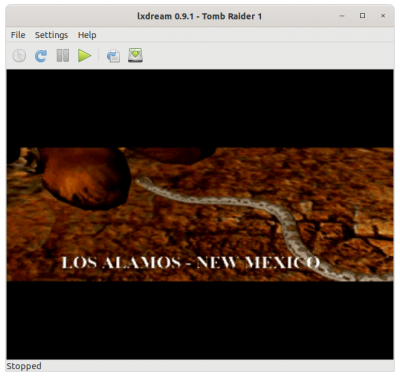This screenshot has width=400, height=377.
Task: Open the Settings menu
Action: pos(51,35)
